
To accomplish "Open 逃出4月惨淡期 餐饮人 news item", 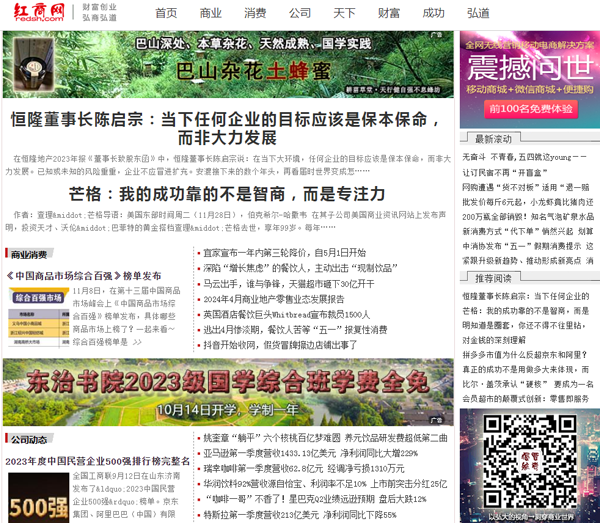I will pyautogui.click(x=295, y=330).
